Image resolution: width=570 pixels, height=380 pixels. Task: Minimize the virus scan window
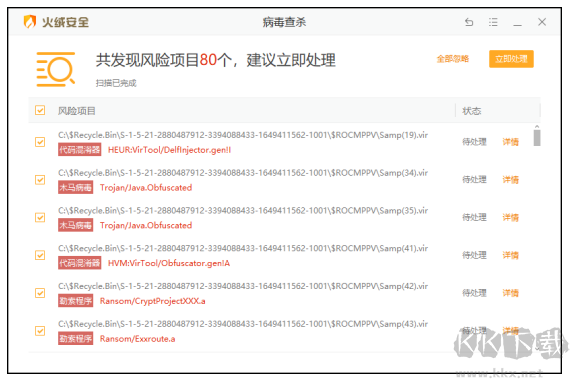point(517,25)
